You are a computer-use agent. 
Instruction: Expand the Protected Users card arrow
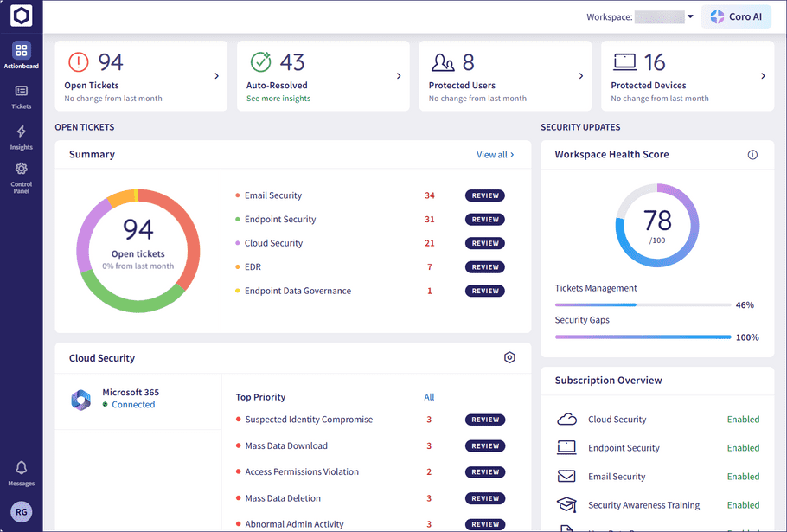pos(581,76)
